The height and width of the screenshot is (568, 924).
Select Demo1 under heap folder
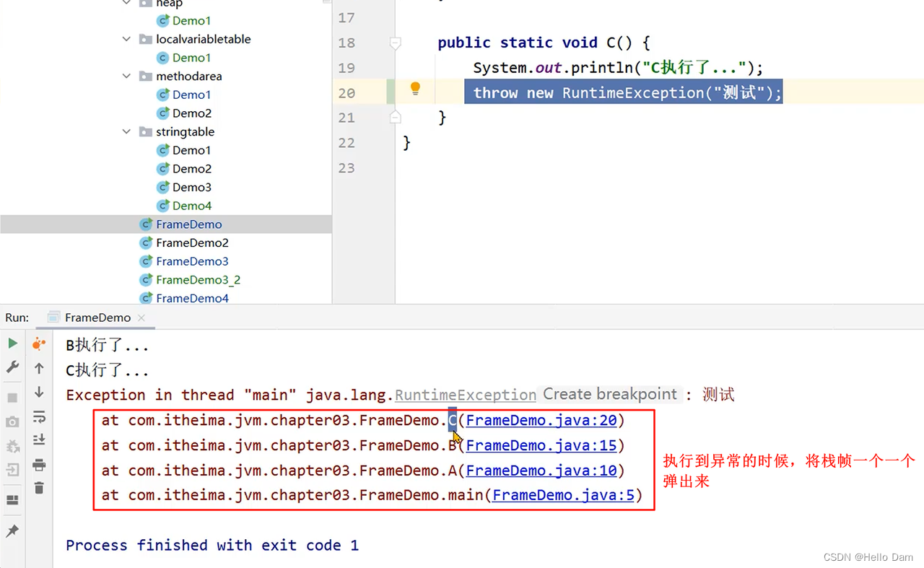click(191, 21)
